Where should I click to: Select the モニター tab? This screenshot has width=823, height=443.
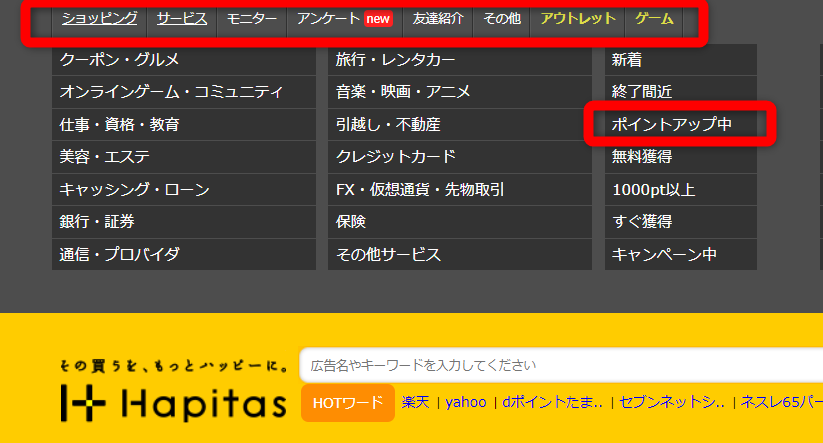click(x=251, y=19)
